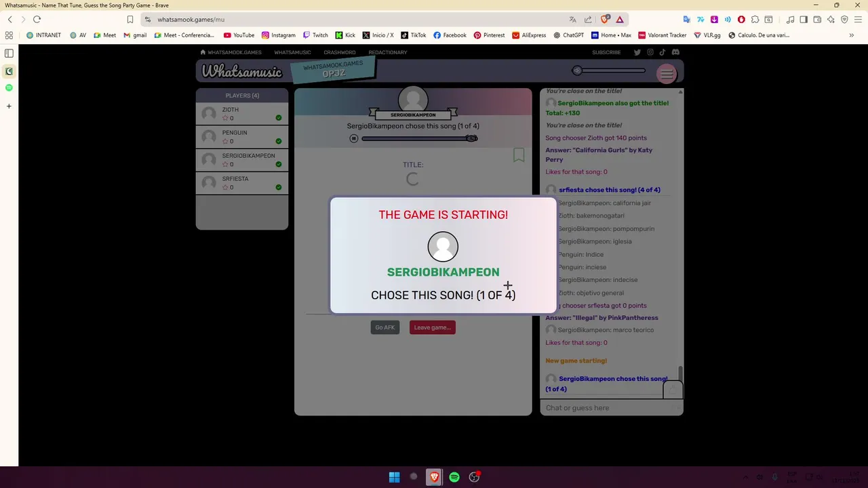Expand hidden bookmarks with double chevron
The width and height of the screenshot is (868, 488).
(852, 35)
